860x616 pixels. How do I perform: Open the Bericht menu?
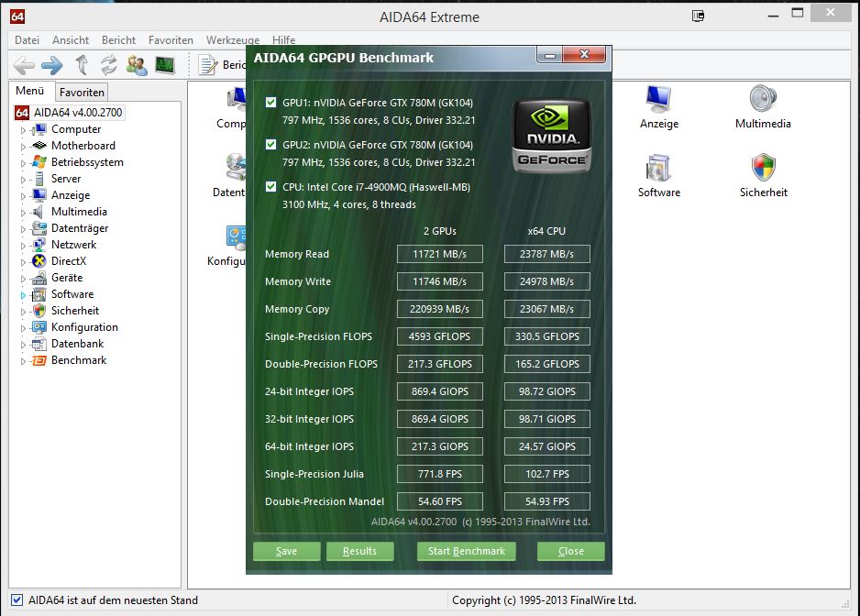(x=118, y=40)
